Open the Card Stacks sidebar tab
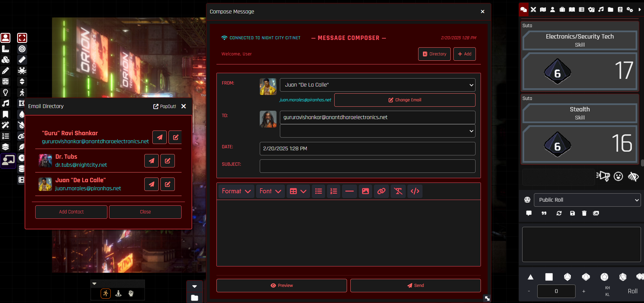This screenshot has height=303, width=644. 591,9
